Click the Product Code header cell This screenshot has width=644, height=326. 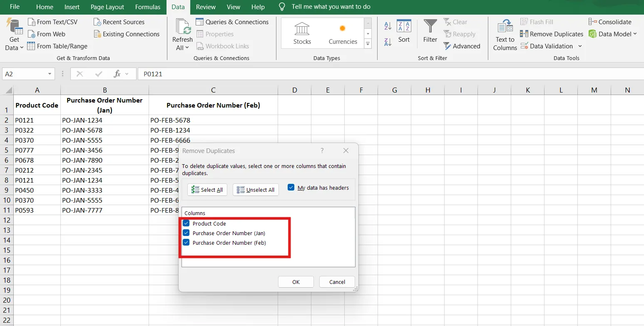[37, 105]
